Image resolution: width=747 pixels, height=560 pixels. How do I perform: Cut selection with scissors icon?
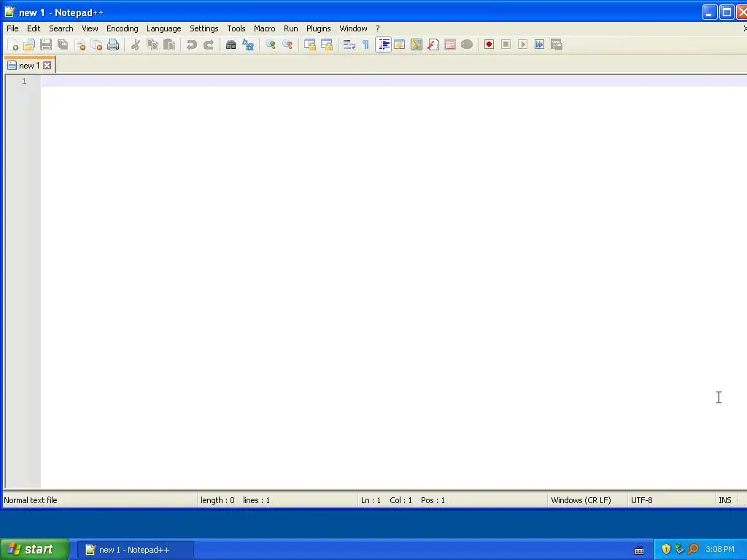[136, 44]
